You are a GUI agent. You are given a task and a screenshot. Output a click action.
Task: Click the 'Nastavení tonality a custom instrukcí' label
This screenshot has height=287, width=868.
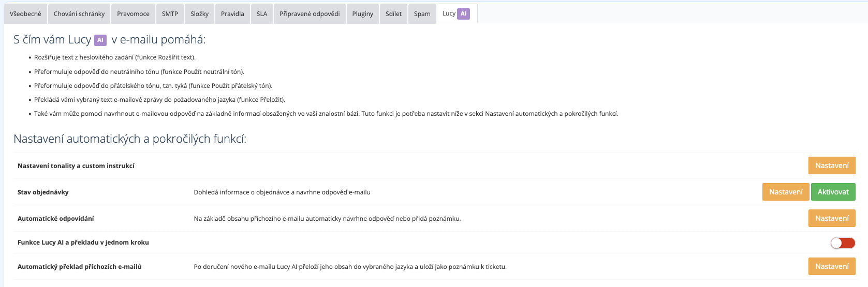pos(76,166)
